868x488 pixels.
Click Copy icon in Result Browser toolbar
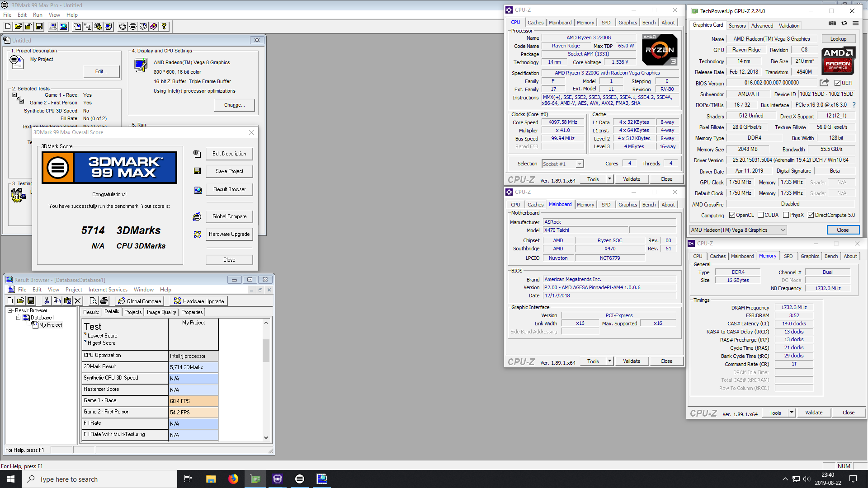click(57, 300)
